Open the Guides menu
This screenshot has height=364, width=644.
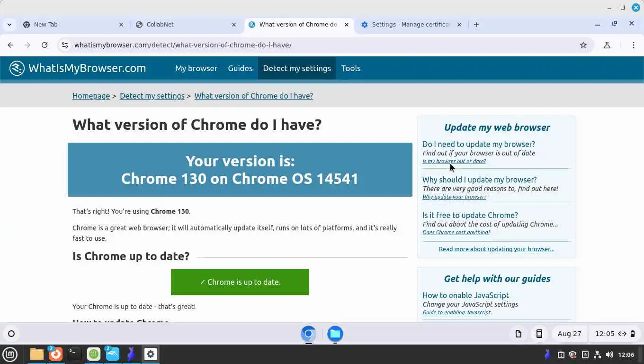point(240,68)
